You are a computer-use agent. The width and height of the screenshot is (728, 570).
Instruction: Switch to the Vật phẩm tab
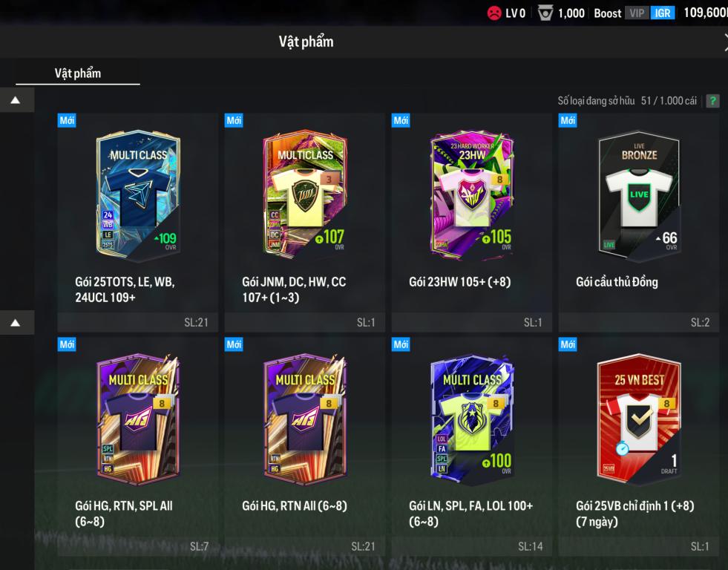point(77,73)
